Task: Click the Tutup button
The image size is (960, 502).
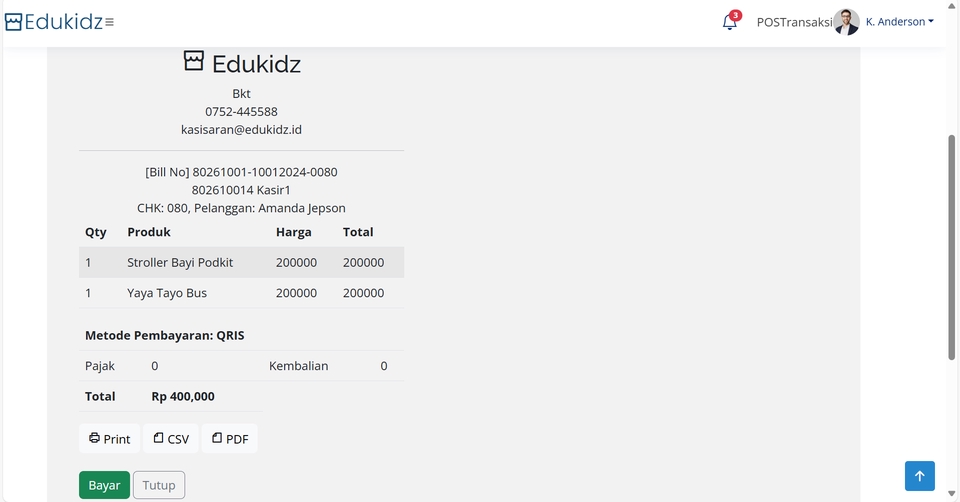Action: click(159, 485)
